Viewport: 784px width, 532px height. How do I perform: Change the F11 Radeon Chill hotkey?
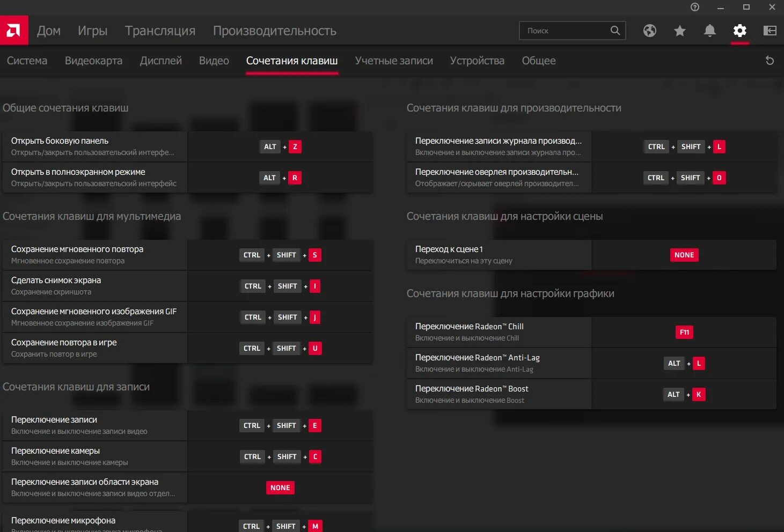(x=684, y=332)
